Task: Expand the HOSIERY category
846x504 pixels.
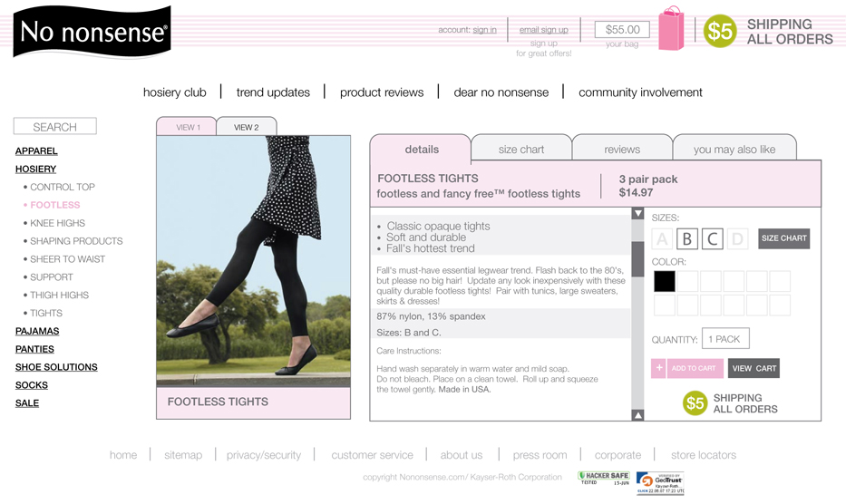Action: pyautogui.click(x=35, y=169)
